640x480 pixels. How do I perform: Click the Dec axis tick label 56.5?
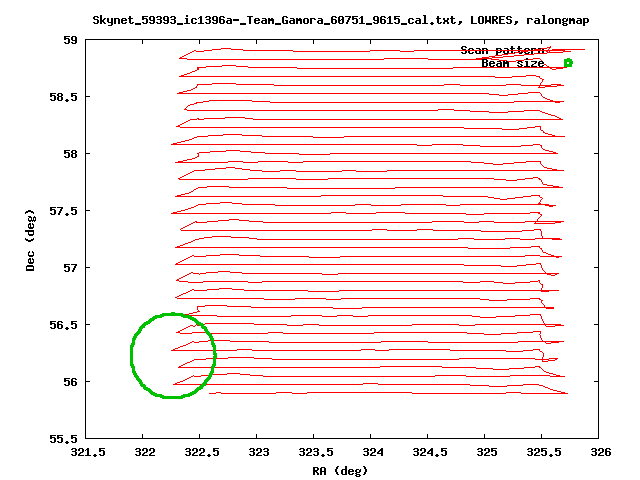[63, 325]
